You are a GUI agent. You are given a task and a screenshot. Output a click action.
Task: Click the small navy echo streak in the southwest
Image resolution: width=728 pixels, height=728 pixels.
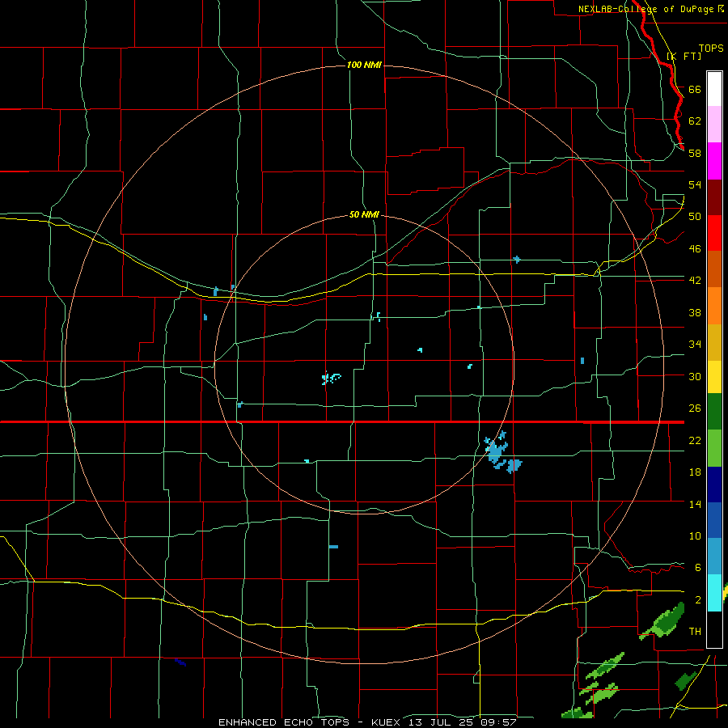tap(180, 662)
